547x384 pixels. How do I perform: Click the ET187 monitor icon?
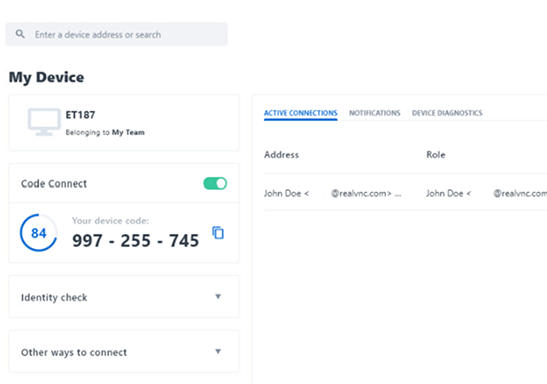pyautogui.click(x=44, y=122)
